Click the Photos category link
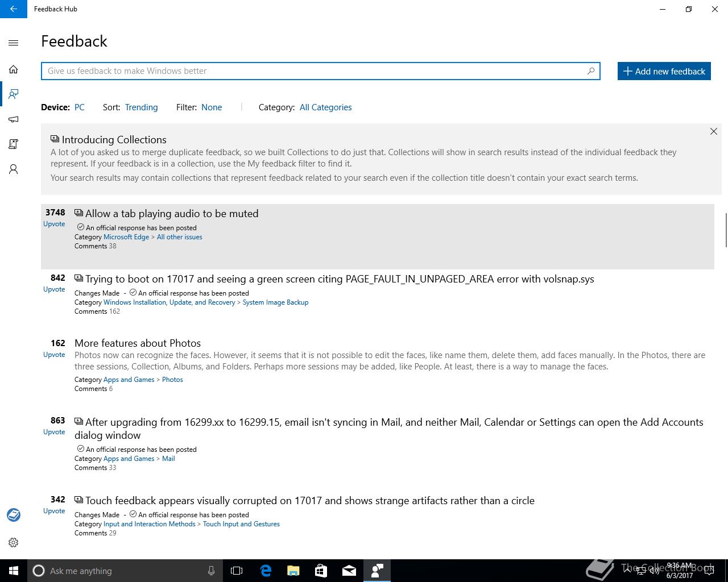728x582 pixels. [172, 380]
